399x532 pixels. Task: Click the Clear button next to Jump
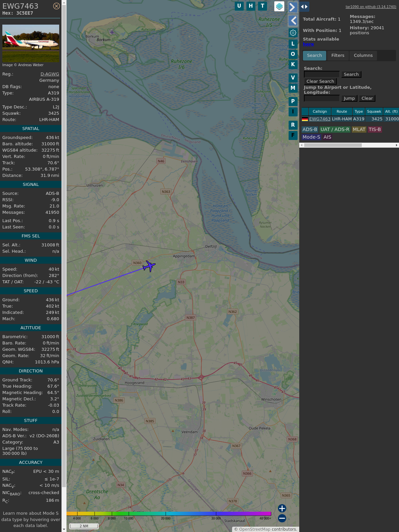pos(367,98)
